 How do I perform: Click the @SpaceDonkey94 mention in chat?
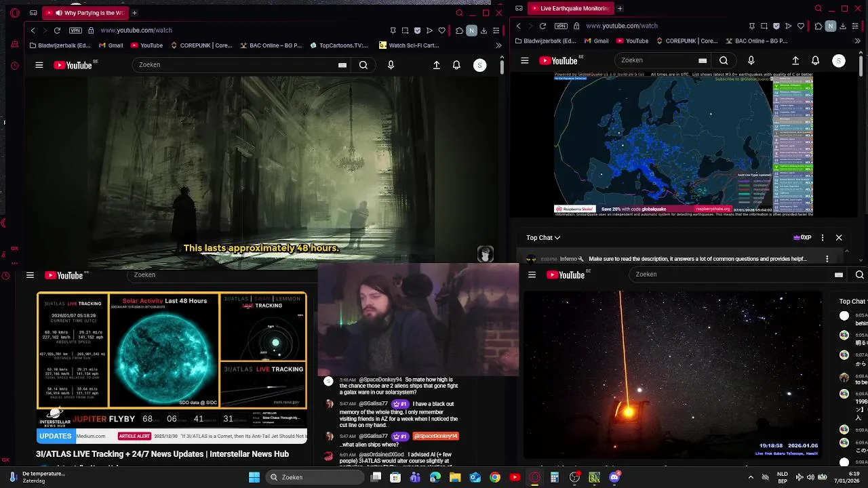pos(436,436)
